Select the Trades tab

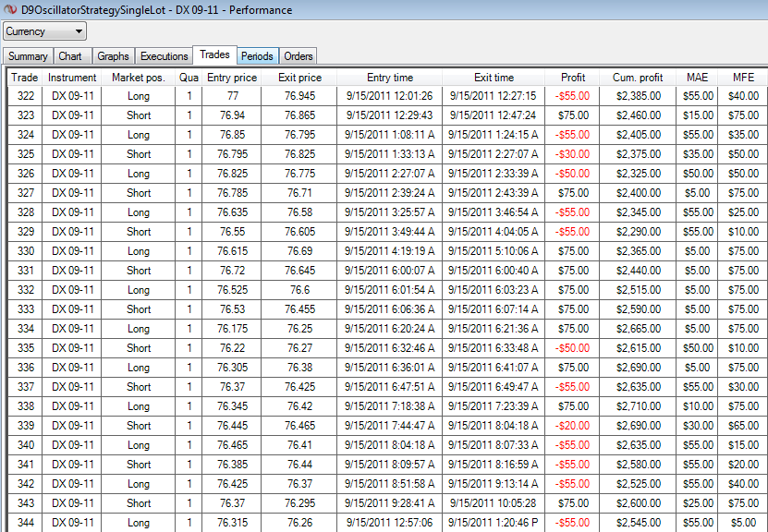[x=214, y=54]
